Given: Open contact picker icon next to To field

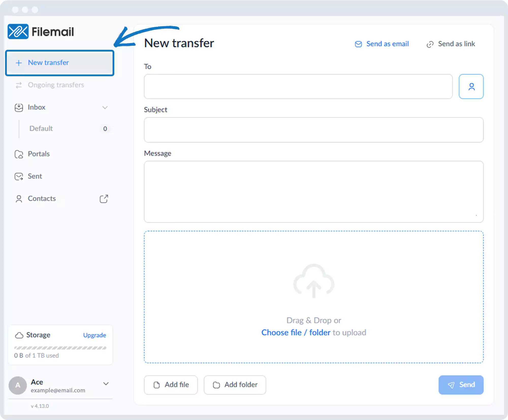Looking at the screenshot, I should (471, 87).
